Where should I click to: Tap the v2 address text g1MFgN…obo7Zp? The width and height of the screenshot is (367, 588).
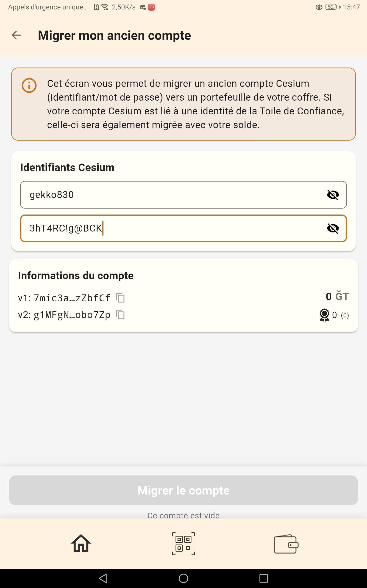click(72, 315)
